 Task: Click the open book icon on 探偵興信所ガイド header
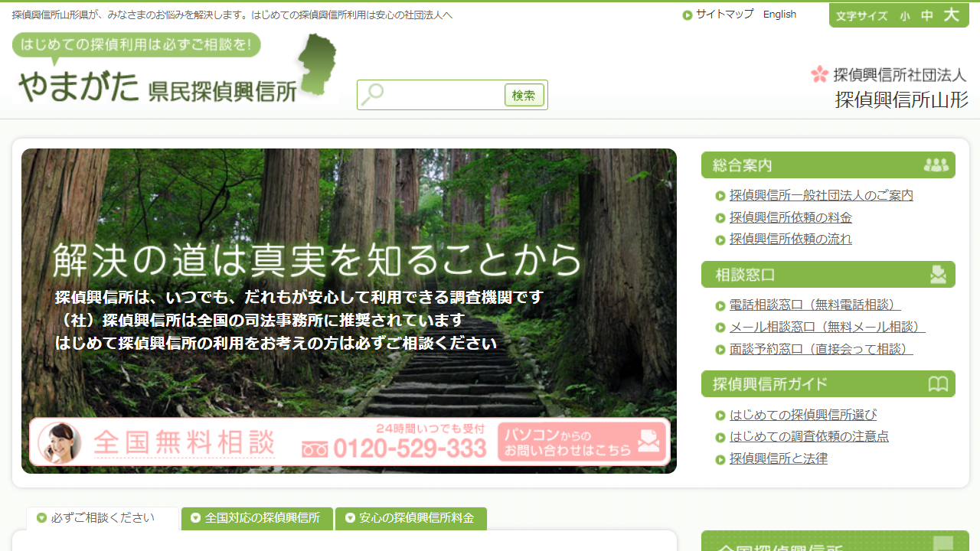point(937,383)
